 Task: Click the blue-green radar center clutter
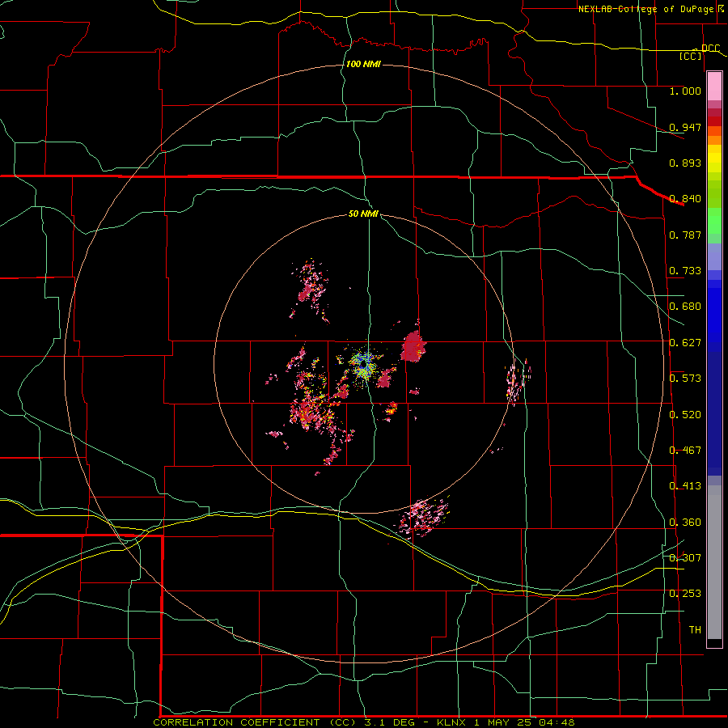click(x=365, y=364)
